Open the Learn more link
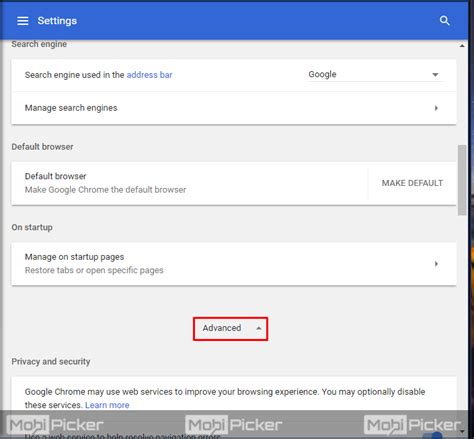Viewport: 474px width, 439px height. point(107,405)
